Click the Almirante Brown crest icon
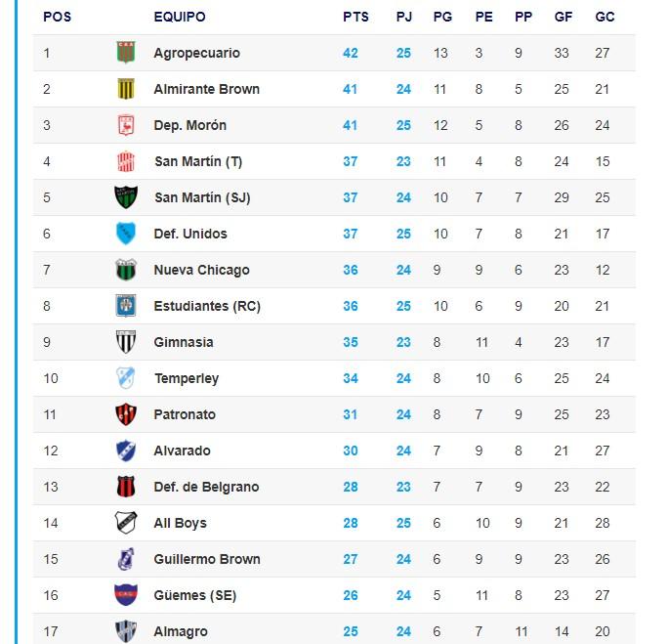668x644 pixels. pyautogui.click(x=125, y=89)
